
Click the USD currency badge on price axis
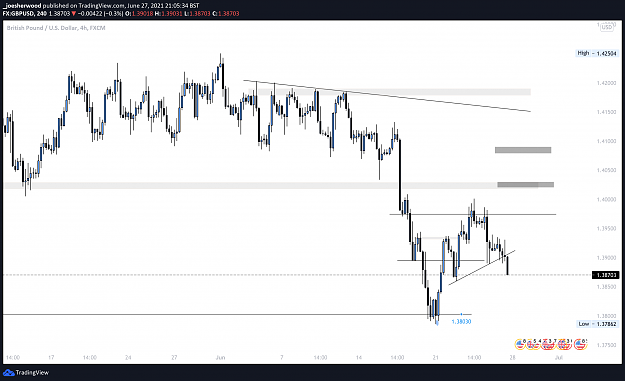tap(607, 27)
